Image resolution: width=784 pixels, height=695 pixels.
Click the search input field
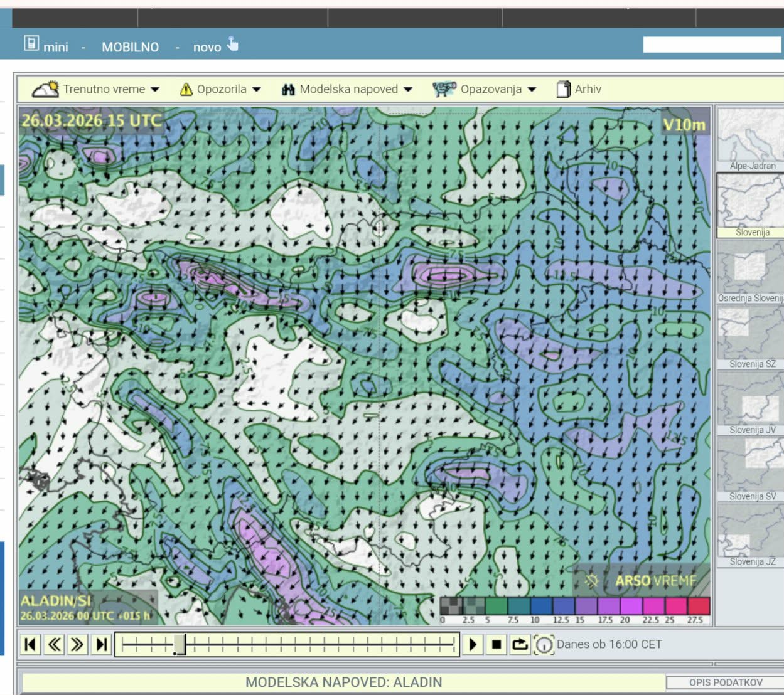(x=711, y=45)
